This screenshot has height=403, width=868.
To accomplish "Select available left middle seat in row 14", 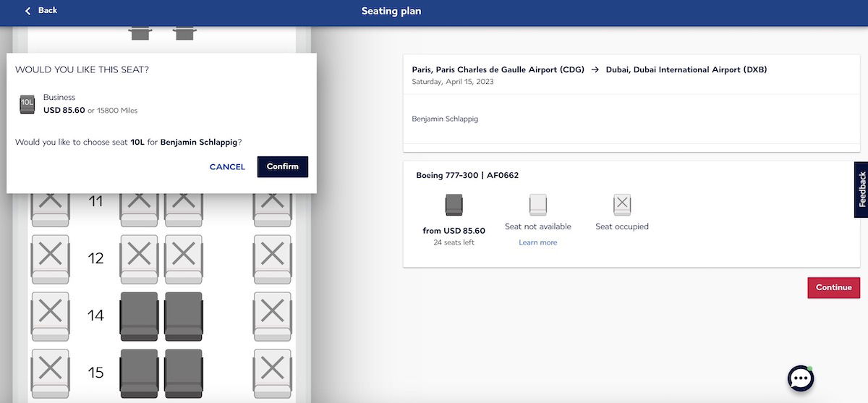I will tap(139, 316).
